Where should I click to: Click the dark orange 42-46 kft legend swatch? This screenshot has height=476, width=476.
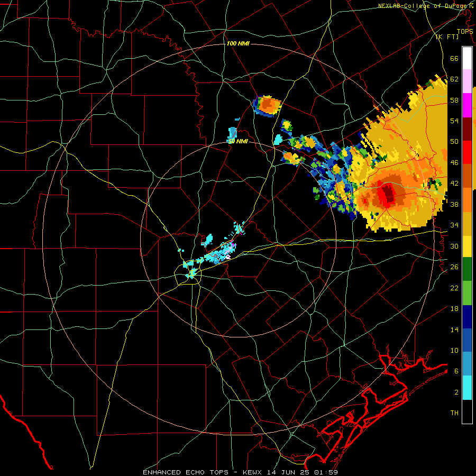pos(467,176)
